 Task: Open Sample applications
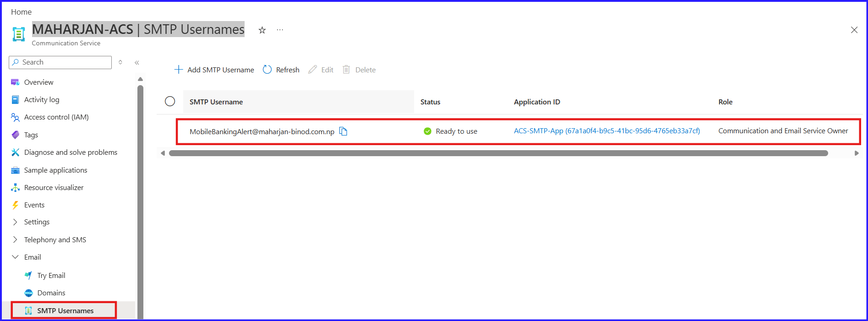click(x=55, y=170)
